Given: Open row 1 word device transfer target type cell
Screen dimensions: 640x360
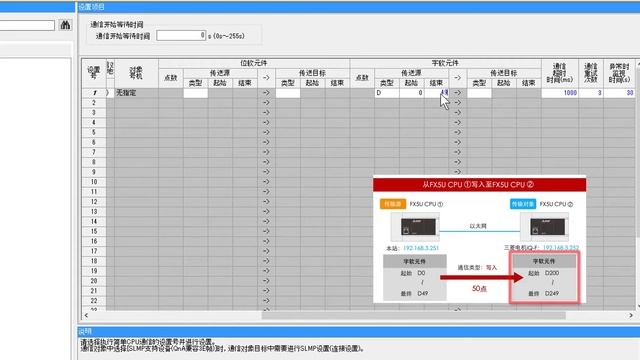Looking at the screenshot, I should pos(479,93).
